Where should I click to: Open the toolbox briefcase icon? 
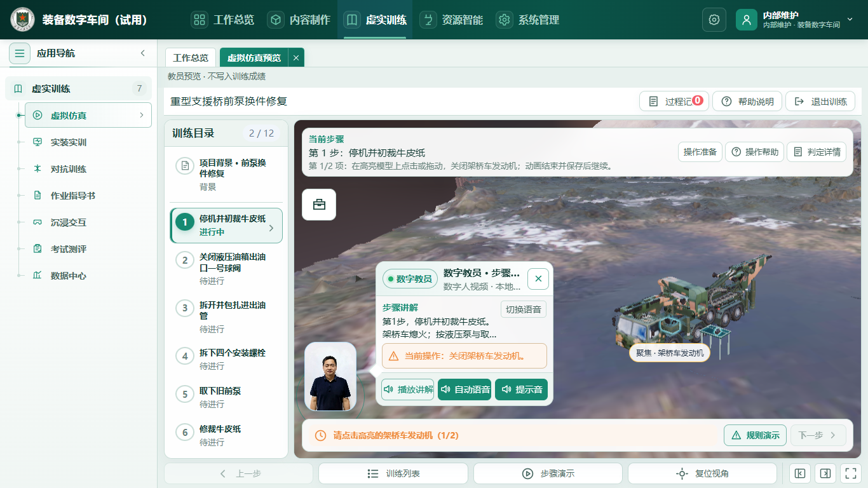point(319,205)
